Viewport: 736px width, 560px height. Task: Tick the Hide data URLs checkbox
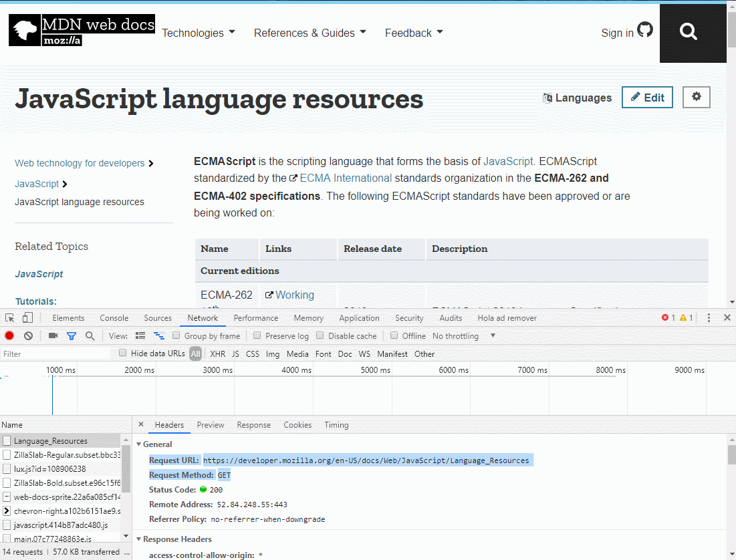122,354
